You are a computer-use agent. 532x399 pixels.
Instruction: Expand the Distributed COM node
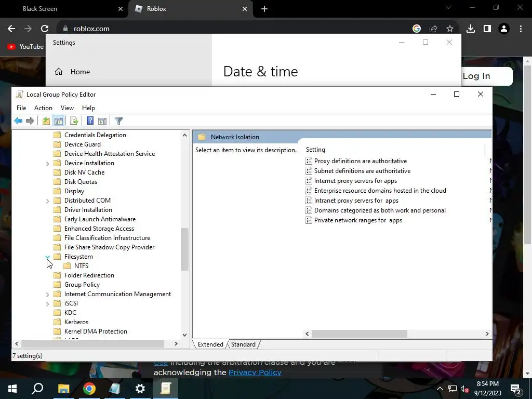click(x=47, y=201)
